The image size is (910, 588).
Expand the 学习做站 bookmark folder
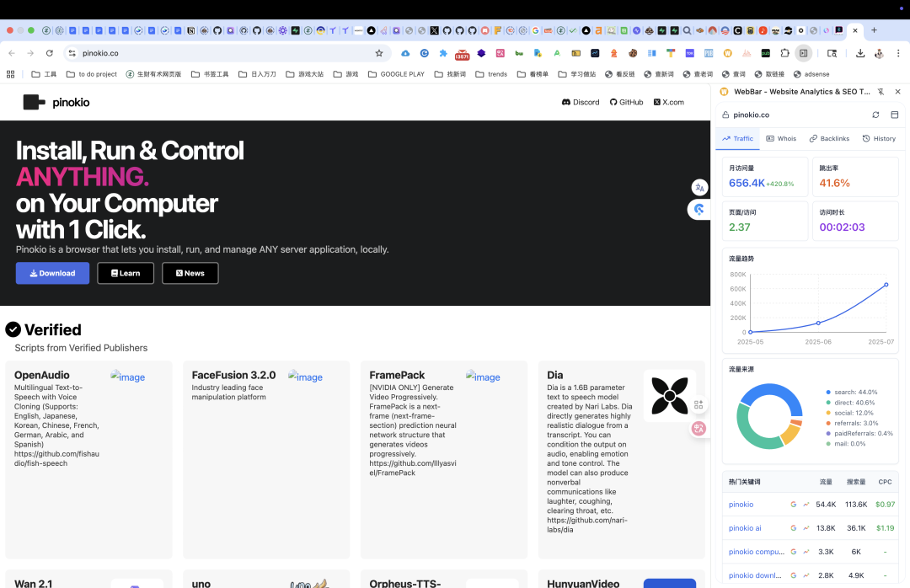[x=577, y=74]
